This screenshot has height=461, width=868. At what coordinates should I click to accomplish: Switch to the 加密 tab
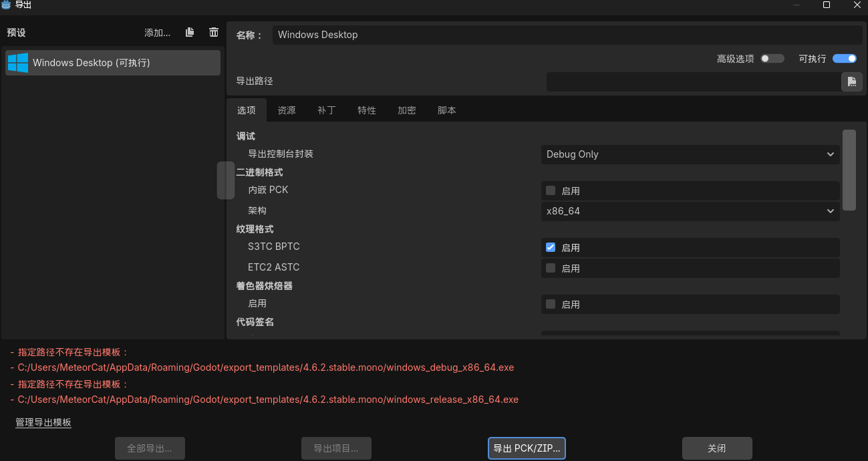click(x=407, y=110)
